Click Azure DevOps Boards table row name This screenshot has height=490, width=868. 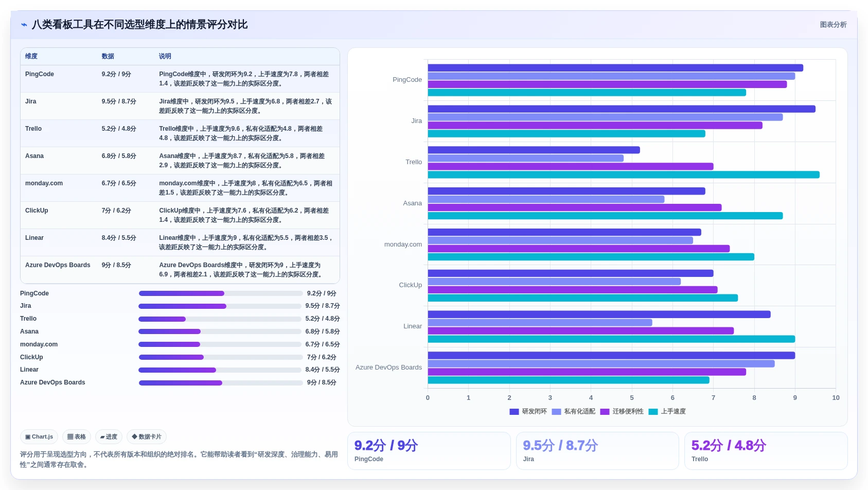[58, 265]
